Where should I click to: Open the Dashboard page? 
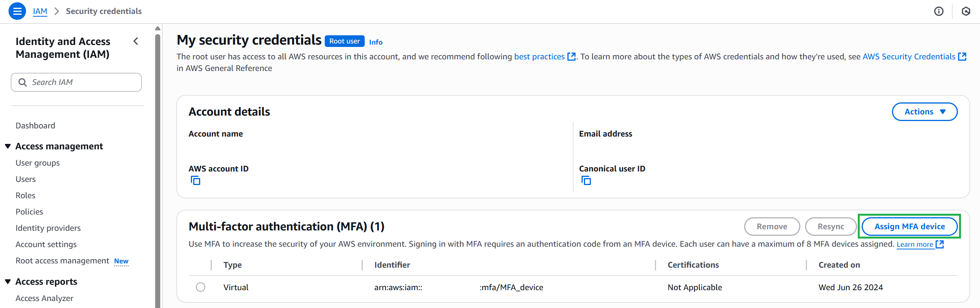point(35,126)
